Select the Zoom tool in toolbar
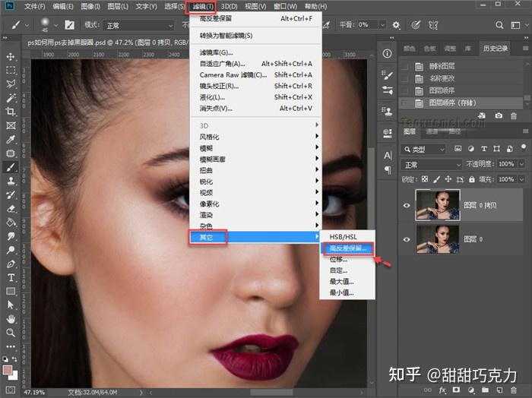The height and width of the screenshot is (398, 532). [x=11, y=333]
